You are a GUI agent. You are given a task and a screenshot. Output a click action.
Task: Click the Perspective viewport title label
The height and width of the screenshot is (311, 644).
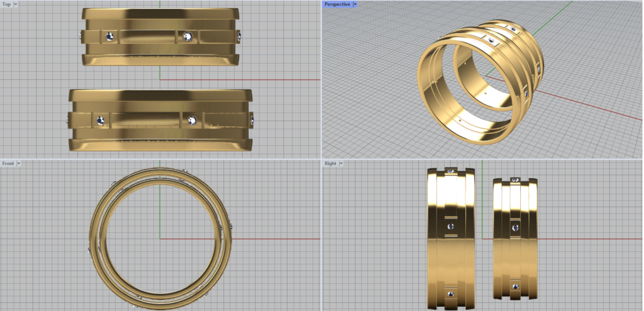click(338, 4)
